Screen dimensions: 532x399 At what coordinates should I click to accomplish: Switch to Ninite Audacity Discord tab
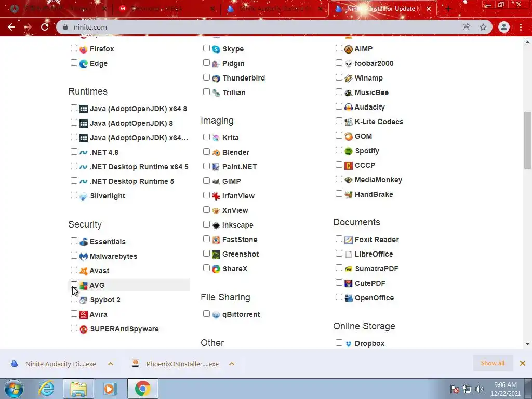click(x=273, y=9)
